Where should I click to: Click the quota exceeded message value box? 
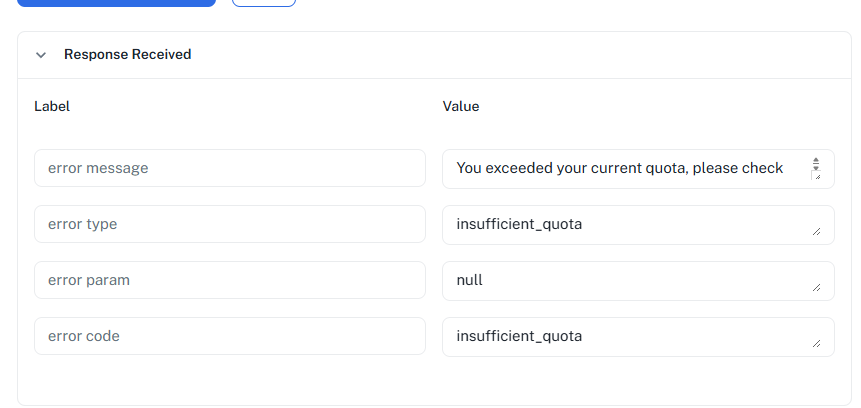pyautogui.click(x=620, y=168)
